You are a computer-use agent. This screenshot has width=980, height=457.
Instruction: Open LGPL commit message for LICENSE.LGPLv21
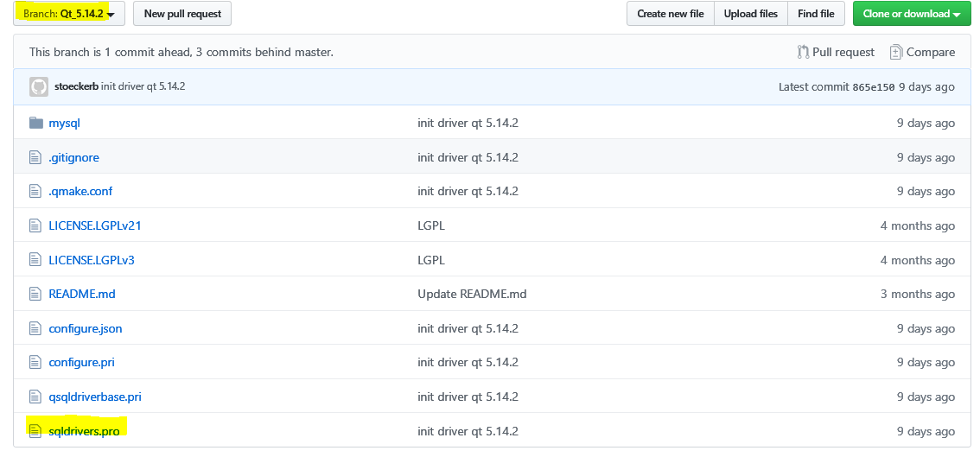(x=431, y=225)
